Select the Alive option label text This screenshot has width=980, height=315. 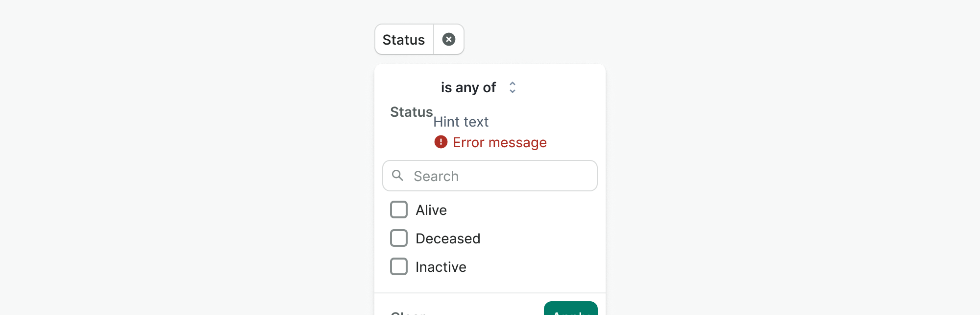[x=431, y=210]
